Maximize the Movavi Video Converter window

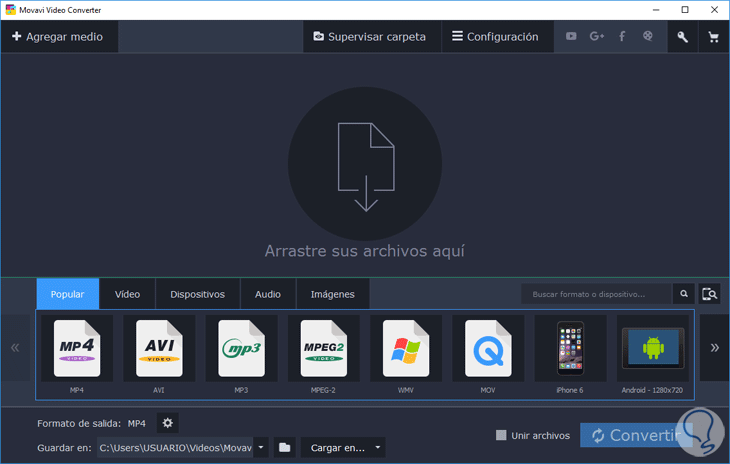pos(685,10)
